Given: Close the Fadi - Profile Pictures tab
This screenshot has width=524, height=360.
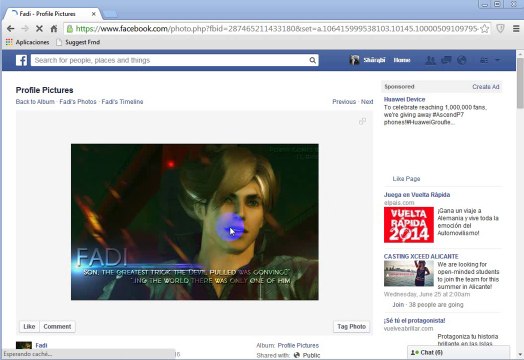Looking at the screenshot, I should (94, 14).
